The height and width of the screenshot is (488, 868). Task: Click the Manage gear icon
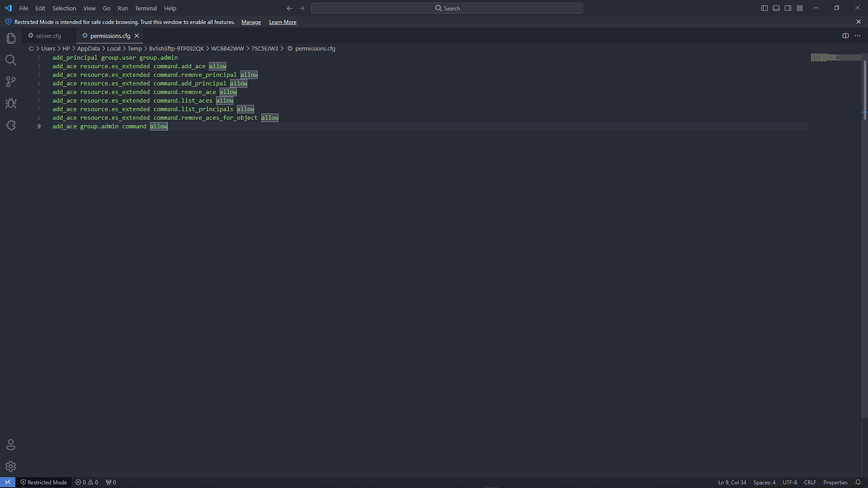tap(11, 466)
